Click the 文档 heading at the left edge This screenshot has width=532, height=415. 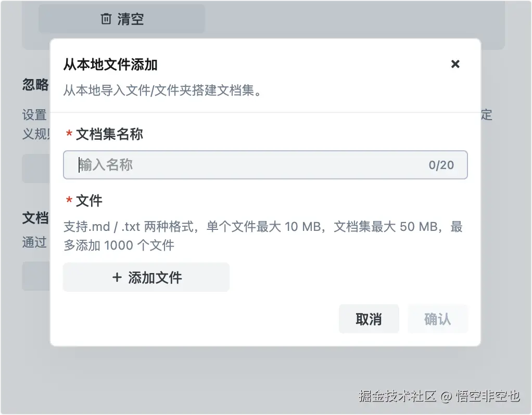35,218
